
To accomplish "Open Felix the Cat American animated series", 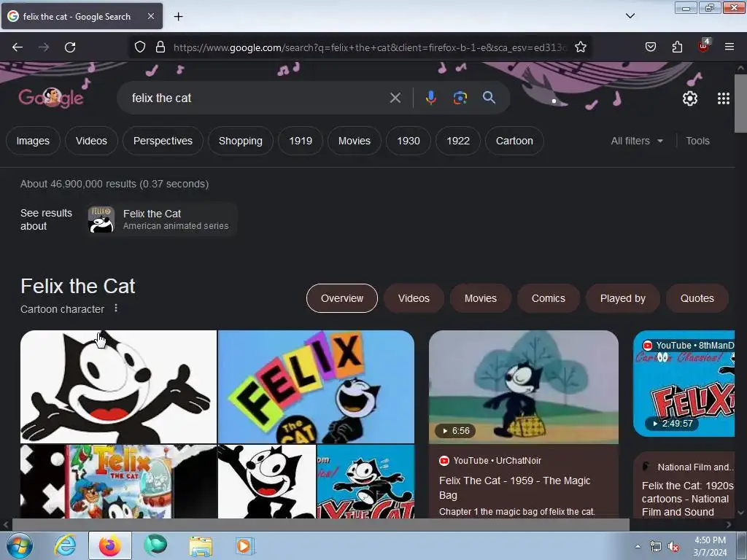I will 162,219.
